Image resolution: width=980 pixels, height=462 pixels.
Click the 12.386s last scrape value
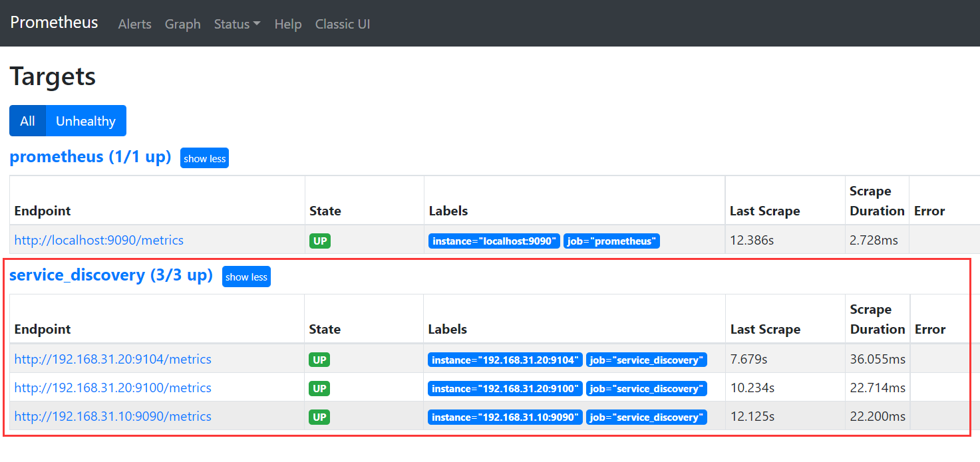pos(752,241)
